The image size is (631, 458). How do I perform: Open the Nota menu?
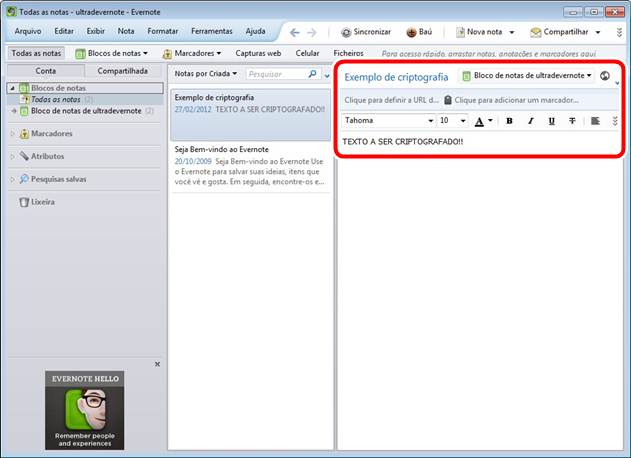tap(126, 31)
